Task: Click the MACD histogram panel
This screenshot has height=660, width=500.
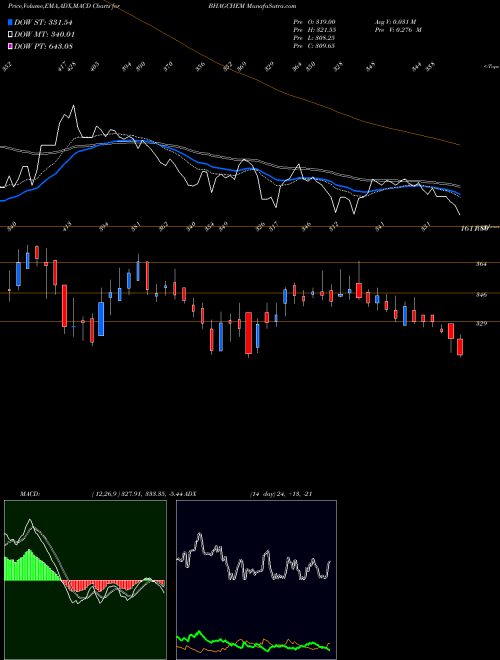Action: (x=85, y=580)
